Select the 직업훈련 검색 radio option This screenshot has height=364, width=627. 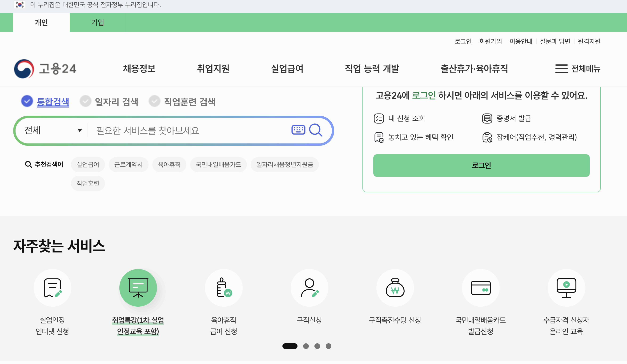[155, 101]
